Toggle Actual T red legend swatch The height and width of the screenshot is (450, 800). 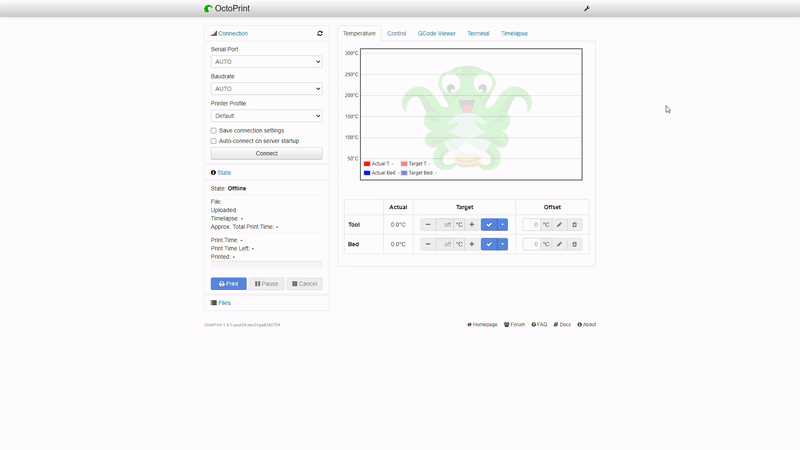pos(367,164)
